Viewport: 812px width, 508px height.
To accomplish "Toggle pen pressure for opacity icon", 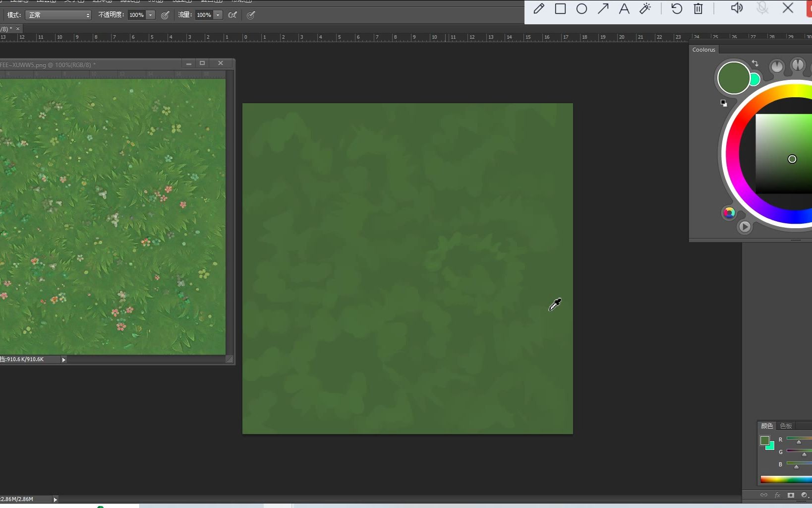I will point(165,15).
